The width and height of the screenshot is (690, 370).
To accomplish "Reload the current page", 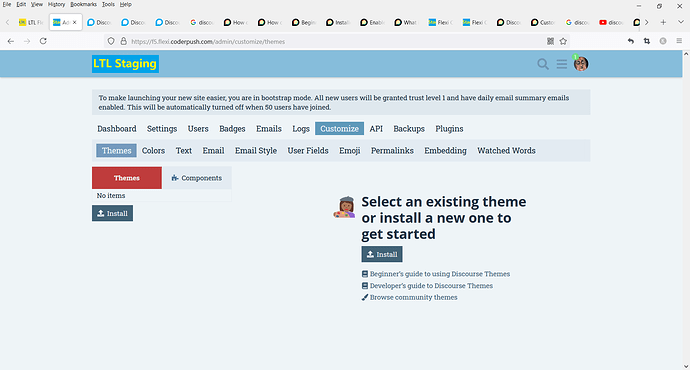I will click(x=43, y=41).
